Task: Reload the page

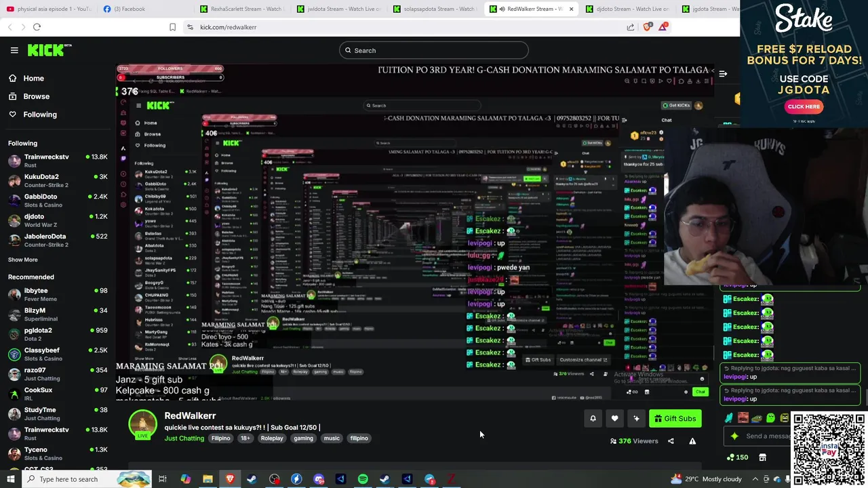Action: 37,27
